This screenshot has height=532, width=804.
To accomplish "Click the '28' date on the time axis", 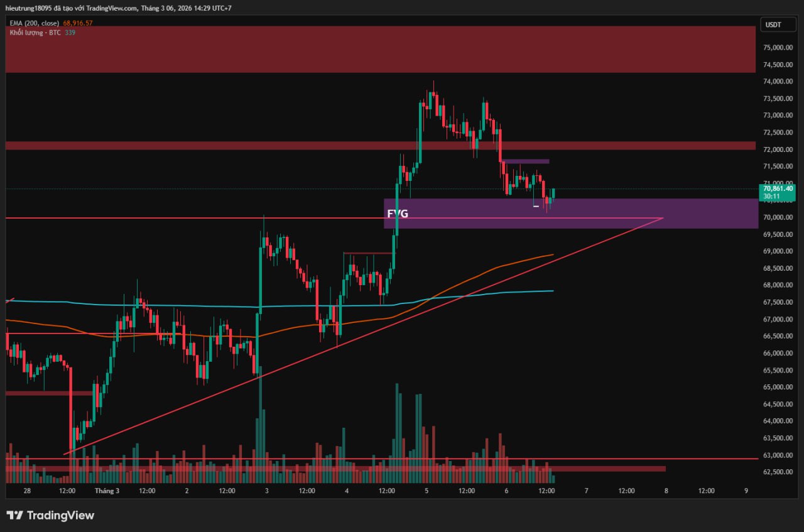I will pos(27,491).
